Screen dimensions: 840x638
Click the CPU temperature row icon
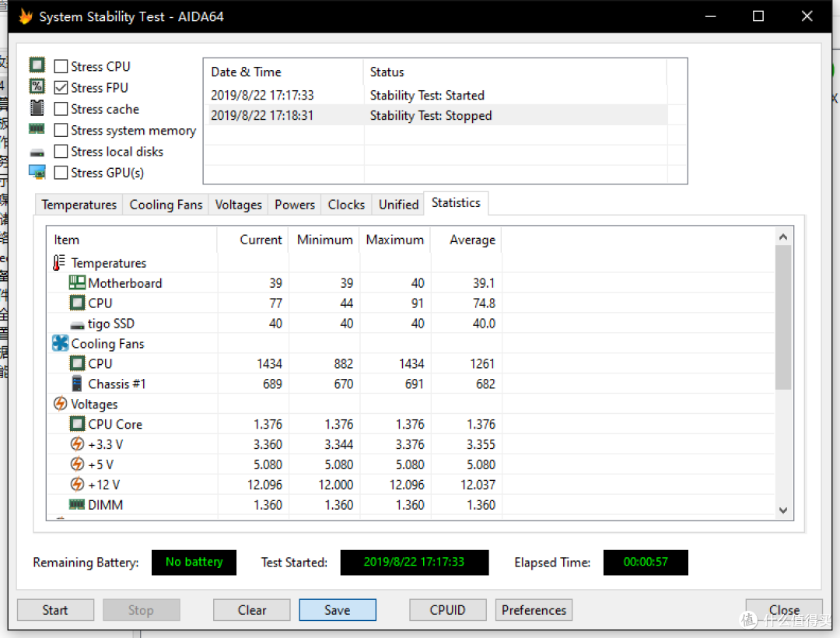pyautogui.click(x=77, y=303)
